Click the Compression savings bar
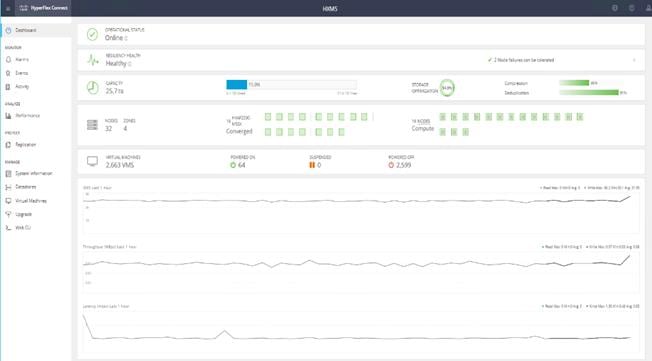Image resolution: width=652 pixels, height=361 pixels. [590, 83]
